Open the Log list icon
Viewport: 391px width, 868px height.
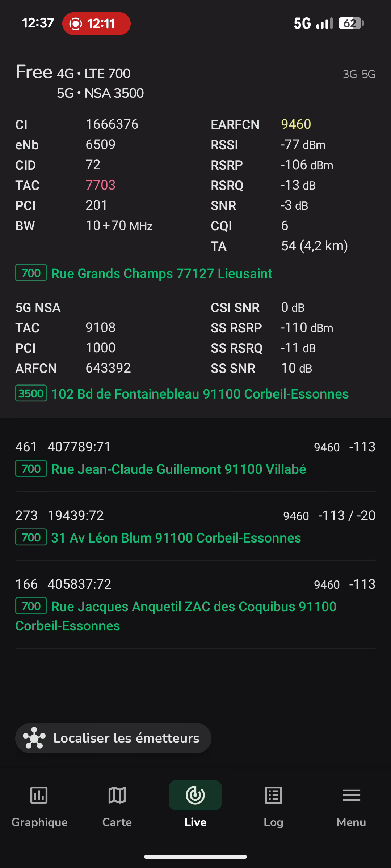(x=273, y=796)
